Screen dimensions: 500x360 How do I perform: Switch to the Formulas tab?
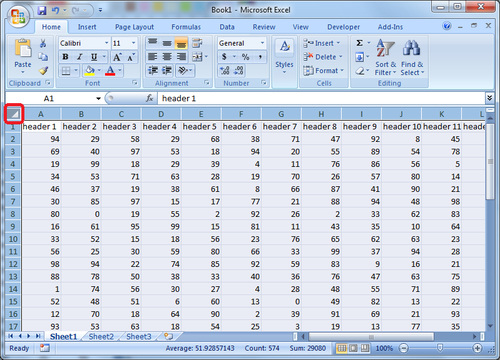[186, 27]
